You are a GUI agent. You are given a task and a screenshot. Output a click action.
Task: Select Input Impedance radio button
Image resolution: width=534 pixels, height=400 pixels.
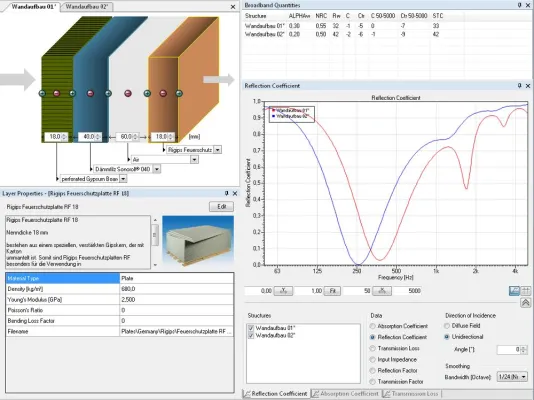click(373, 359)
